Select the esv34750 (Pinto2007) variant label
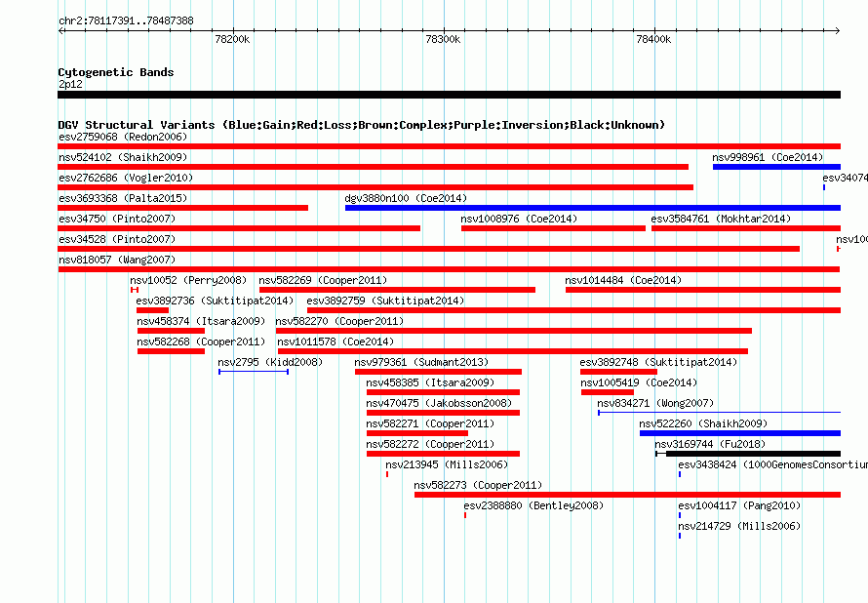Viewport: 868px width, 603px height. [117, 219]
